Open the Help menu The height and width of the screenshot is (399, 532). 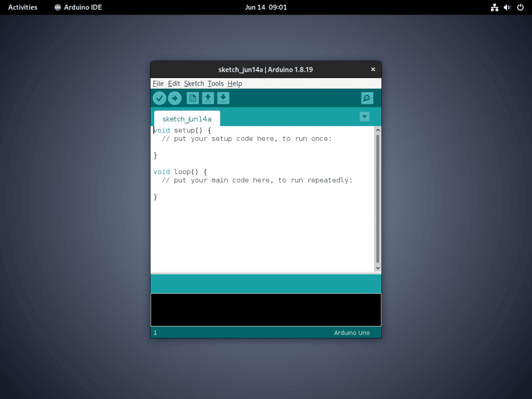[234, 83]
